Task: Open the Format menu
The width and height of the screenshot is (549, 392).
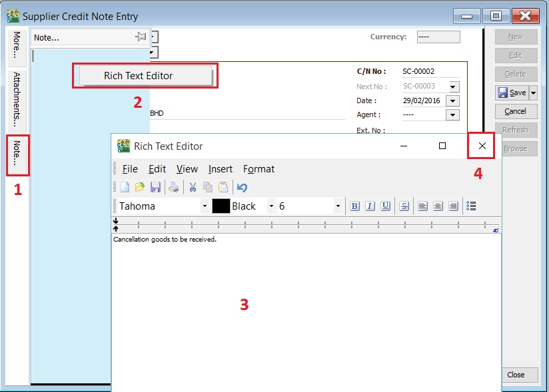Action: tap(259, 169)
